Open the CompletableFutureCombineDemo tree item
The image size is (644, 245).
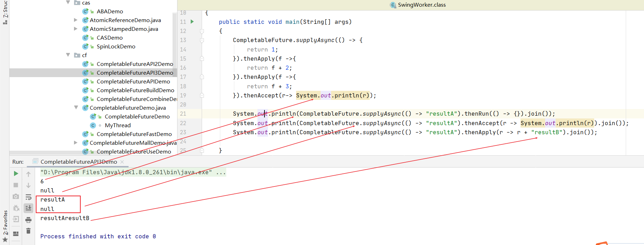point(137,99)
